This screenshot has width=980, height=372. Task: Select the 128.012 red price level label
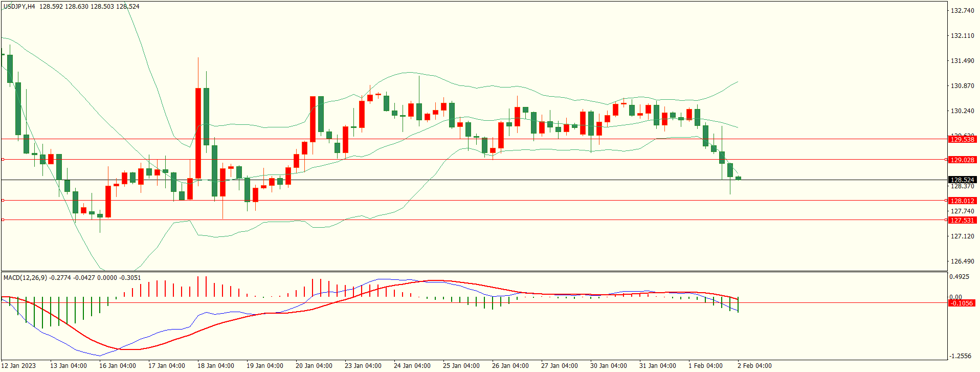tap(962, 201)
